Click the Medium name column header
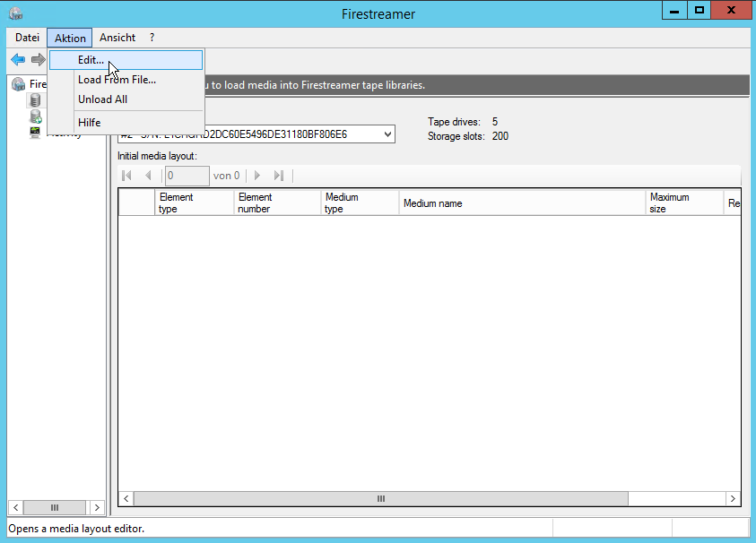 522,203
